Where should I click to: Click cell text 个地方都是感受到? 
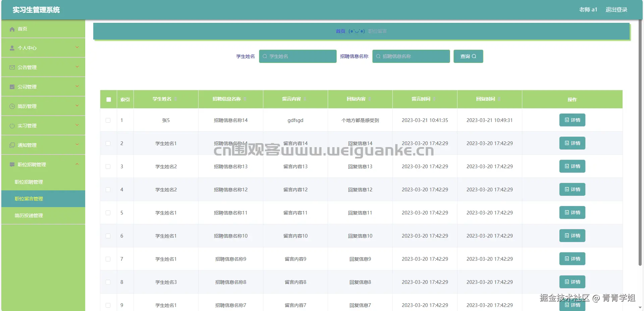[x=360, y=120]
